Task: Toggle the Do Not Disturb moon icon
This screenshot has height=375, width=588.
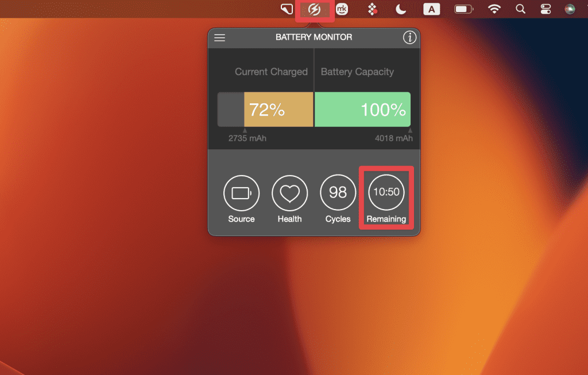Action: coord(401,9)
